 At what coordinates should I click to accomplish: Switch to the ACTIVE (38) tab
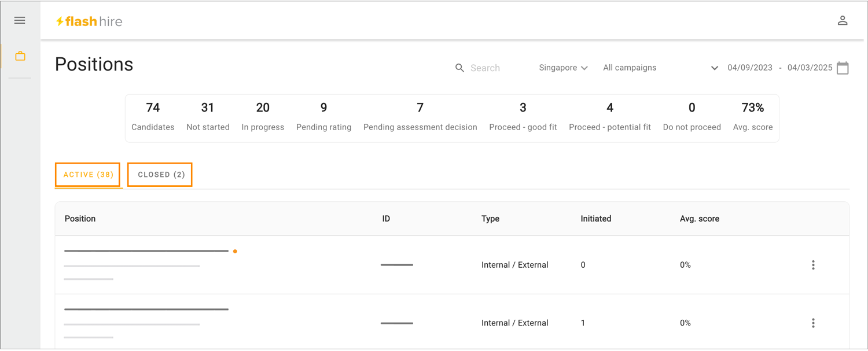pos(88,175)
